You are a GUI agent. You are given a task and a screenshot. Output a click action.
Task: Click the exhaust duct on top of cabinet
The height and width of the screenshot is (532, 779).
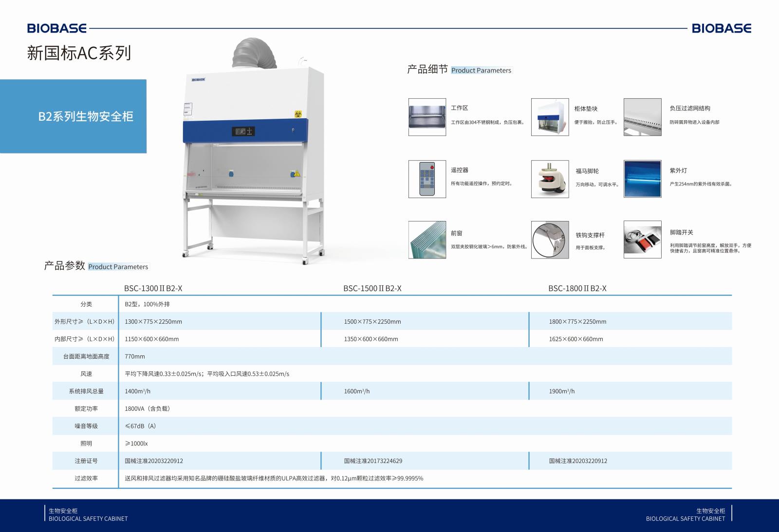[255, 54]
